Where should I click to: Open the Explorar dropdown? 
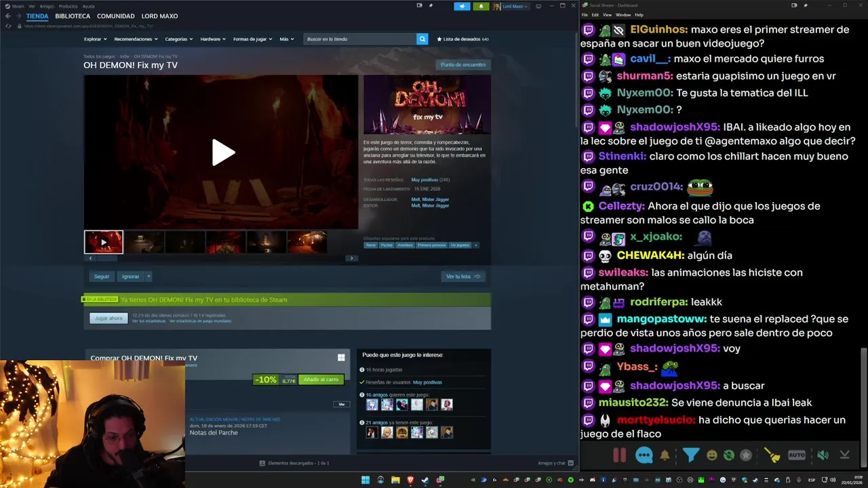[x=95, y=39]
